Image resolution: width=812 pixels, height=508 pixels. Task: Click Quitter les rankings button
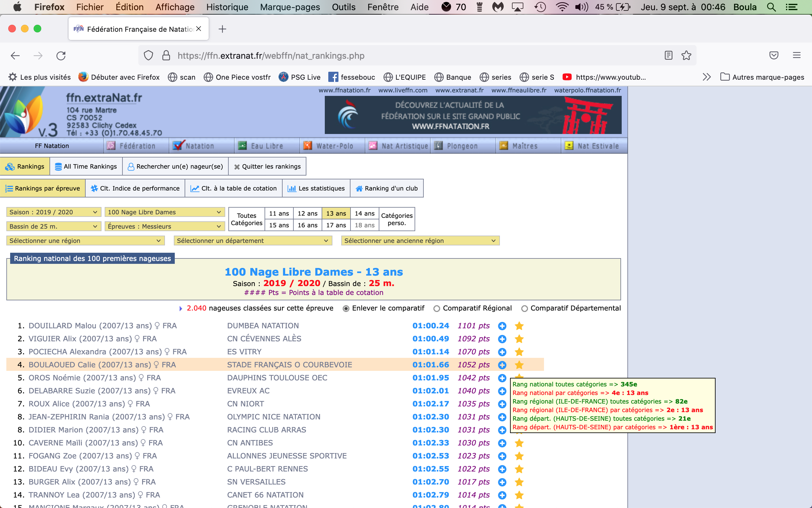click(267, 166)
